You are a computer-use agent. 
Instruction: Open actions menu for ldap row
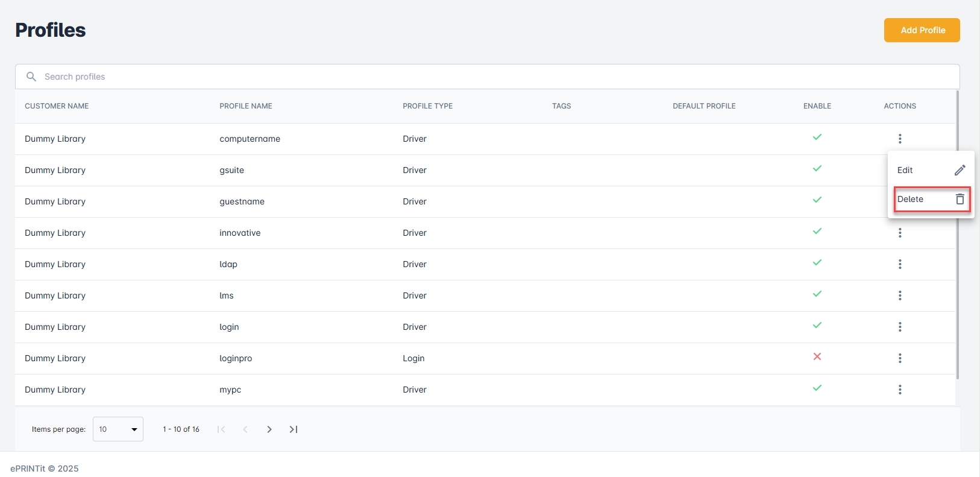click(900, 264)
